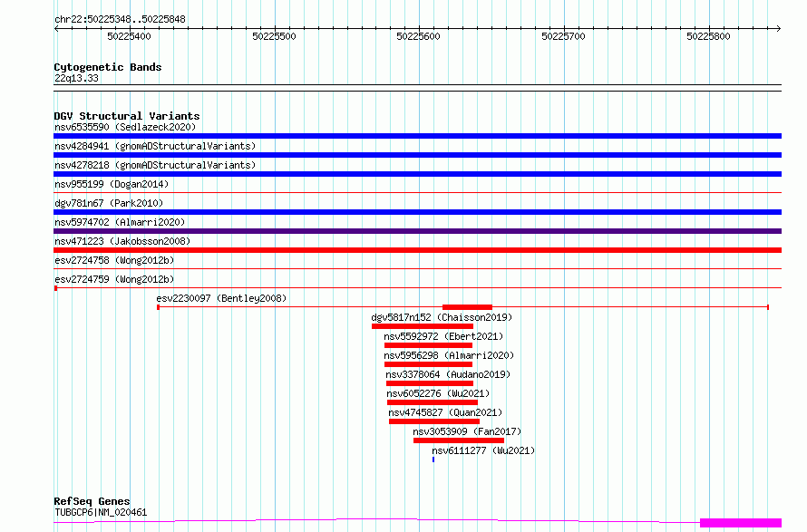Click the purple bar under nsv5974702

click(417, 231)
